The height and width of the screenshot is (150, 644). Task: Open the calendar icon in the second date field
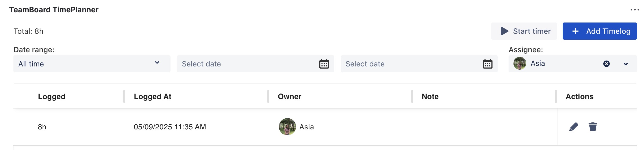pos(487,64)
